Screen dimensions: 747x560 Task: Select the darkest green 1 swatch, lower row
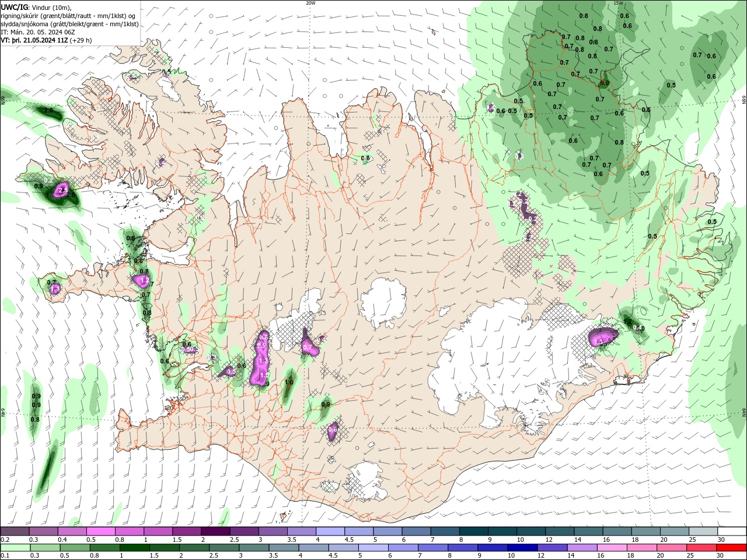[135, 548]
